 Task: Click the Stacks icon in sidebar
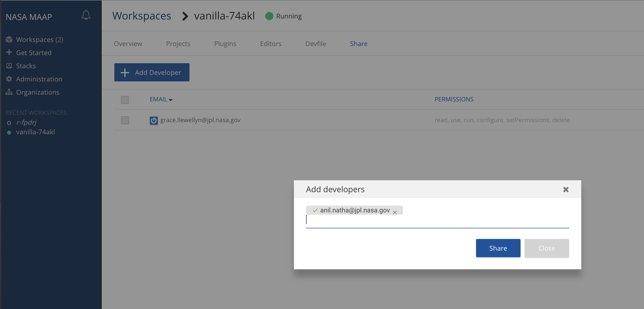9,66
